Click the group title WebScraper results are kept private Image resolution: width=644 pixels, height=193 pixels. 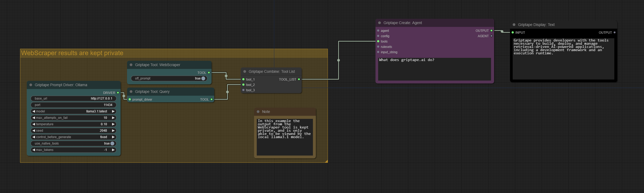[72, 53]
